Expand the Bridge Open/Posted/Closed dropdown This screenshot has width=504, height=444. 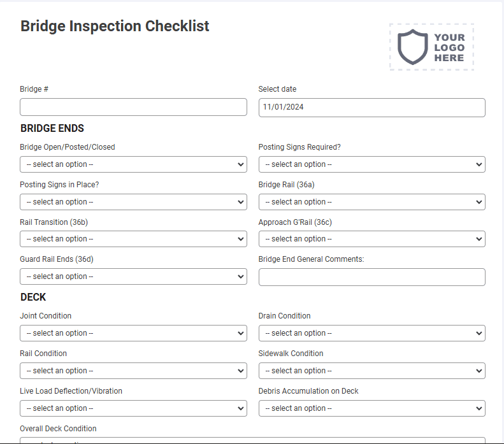pos(133,164)
